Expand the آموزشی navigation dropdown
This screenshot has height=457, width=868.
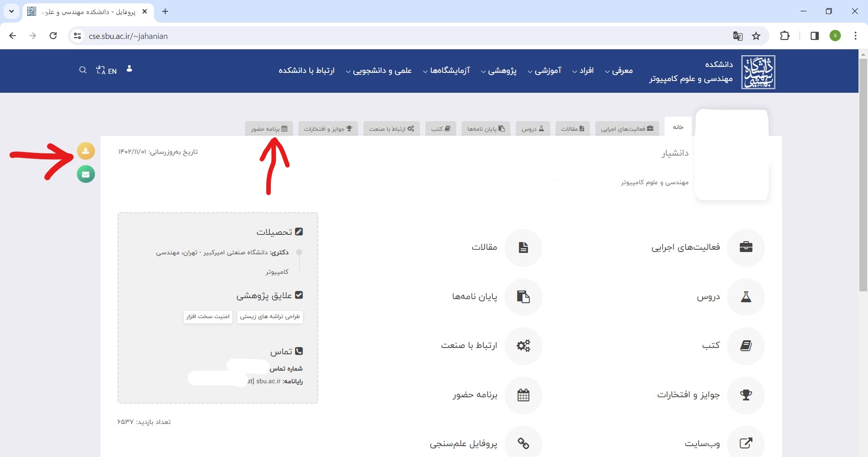[545, 71]
